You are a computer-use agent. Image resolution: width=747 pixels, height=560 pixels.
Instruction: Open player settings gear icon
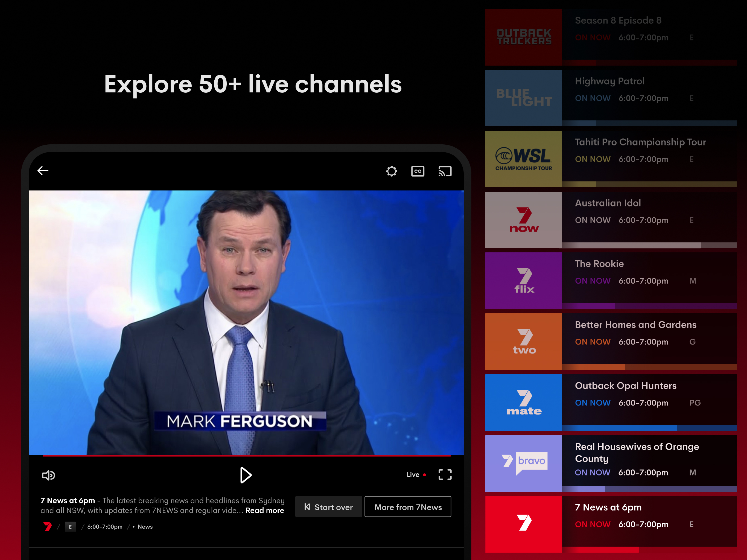(391, 171)
